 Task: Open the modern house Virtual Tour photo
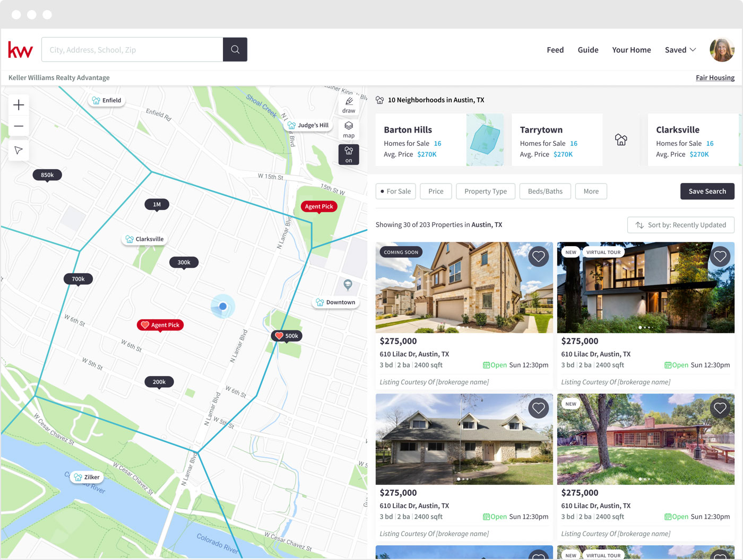[x=646, y=287]
